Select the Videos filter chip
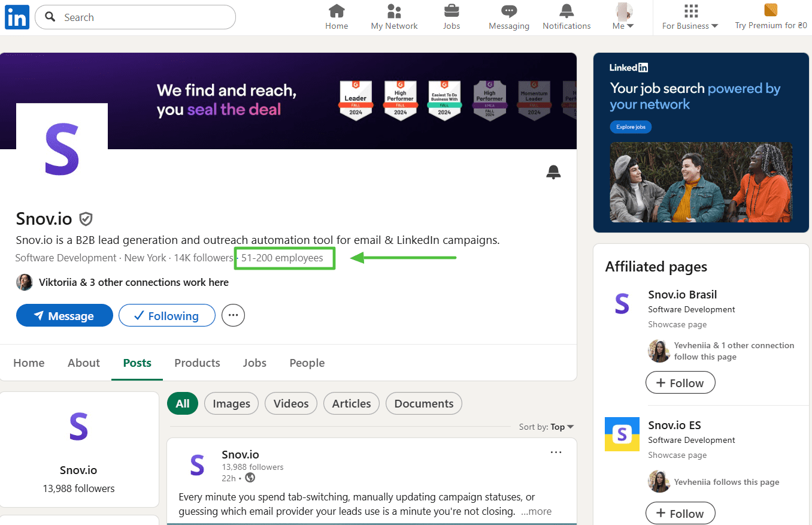 [291, 404]
